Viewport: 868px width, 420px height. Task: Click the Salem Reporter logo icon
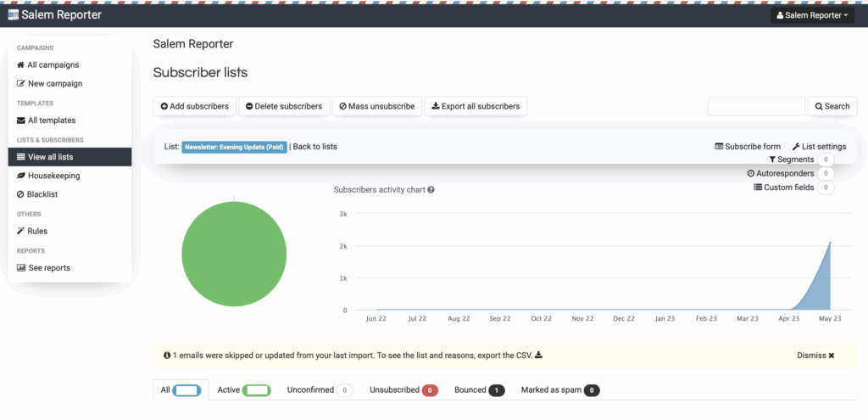(13, 14)
